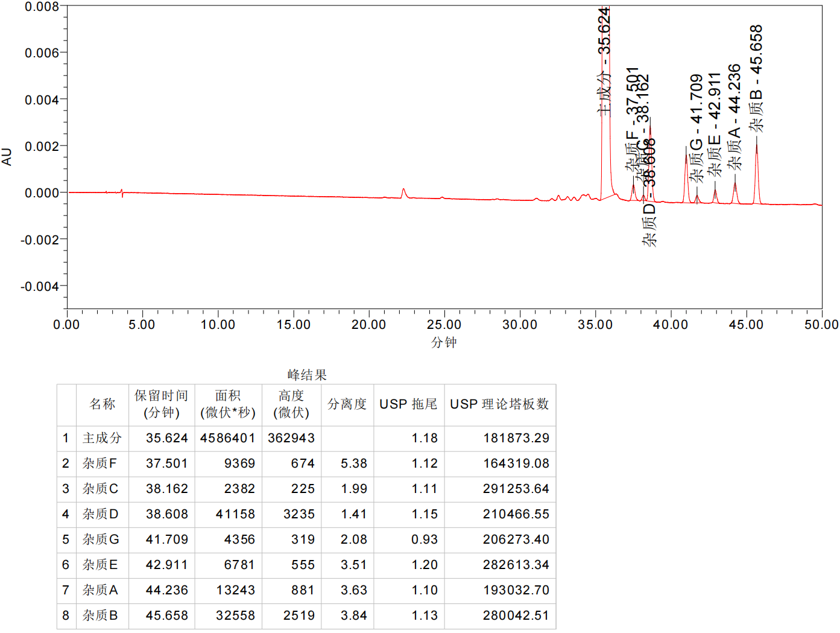Select the 保留时间 column header
This screenshot has height=633, width=840.
coord(161,404)
